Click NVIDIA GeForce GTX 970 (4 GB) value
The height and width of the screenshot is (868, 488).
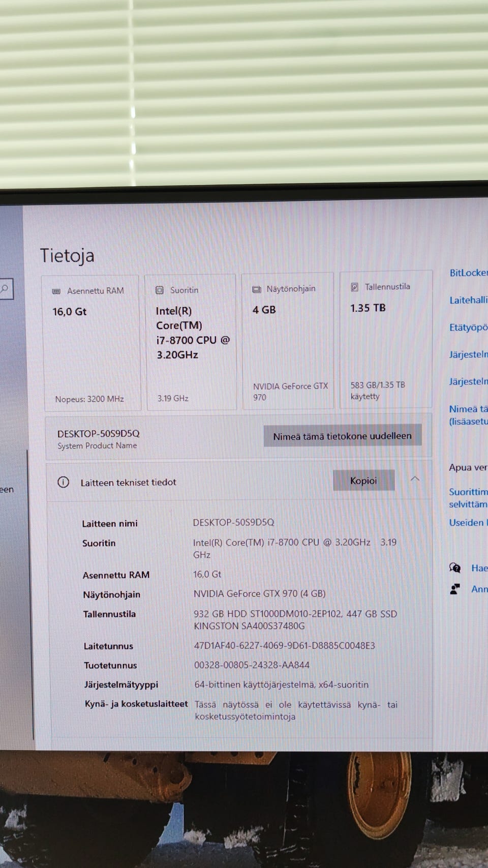[259, 593]
